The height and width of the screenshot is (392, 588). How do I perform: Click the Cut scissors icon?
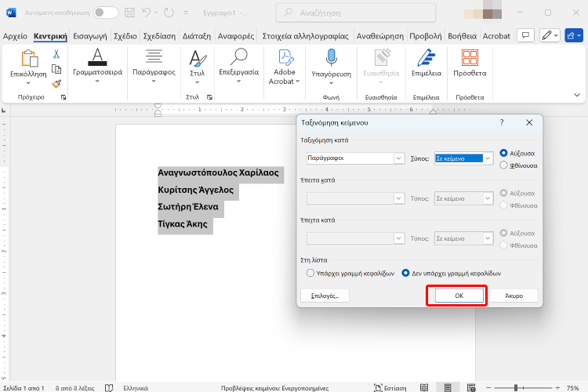point(56,54)
